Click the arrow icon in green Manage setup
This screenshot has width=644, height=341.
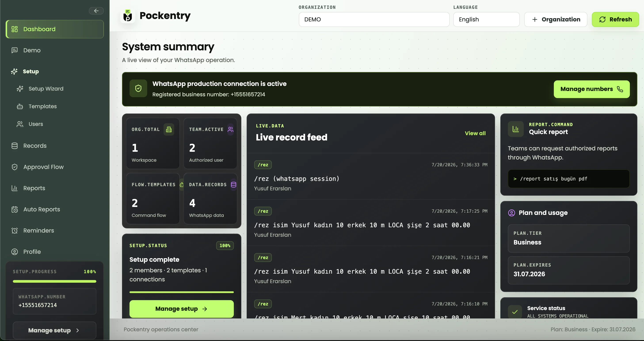pos(205,309)
